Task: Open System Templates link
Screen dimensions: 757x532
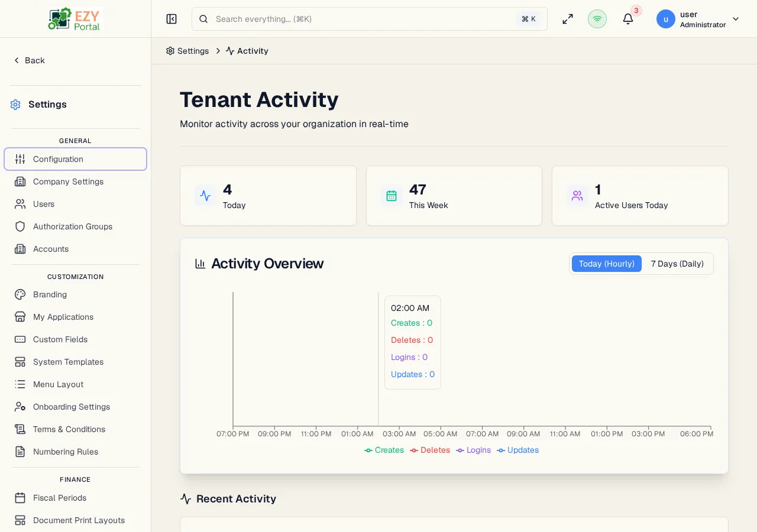Action: (x=75, y=362)
